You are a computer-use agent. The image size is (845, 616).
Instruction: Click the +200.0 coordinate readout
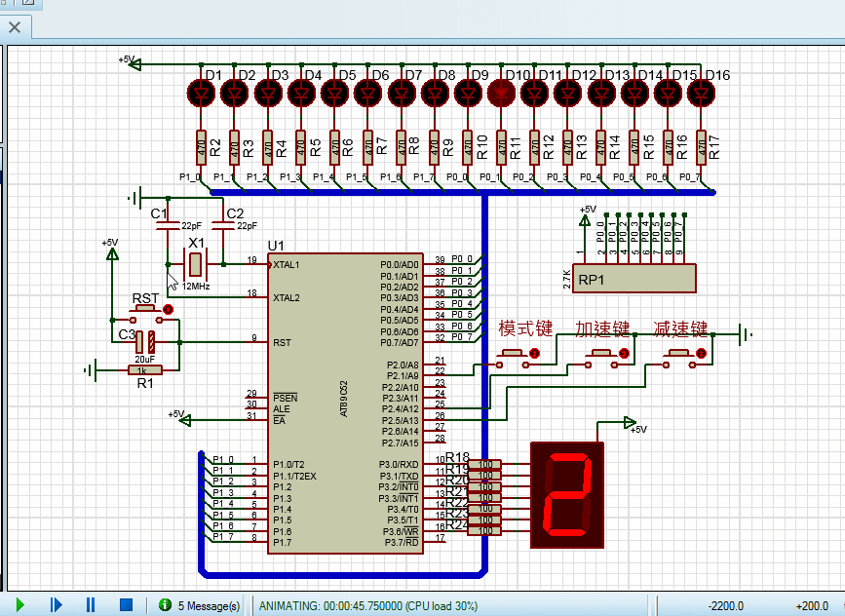pyautogui.click(x=812, y=605)
